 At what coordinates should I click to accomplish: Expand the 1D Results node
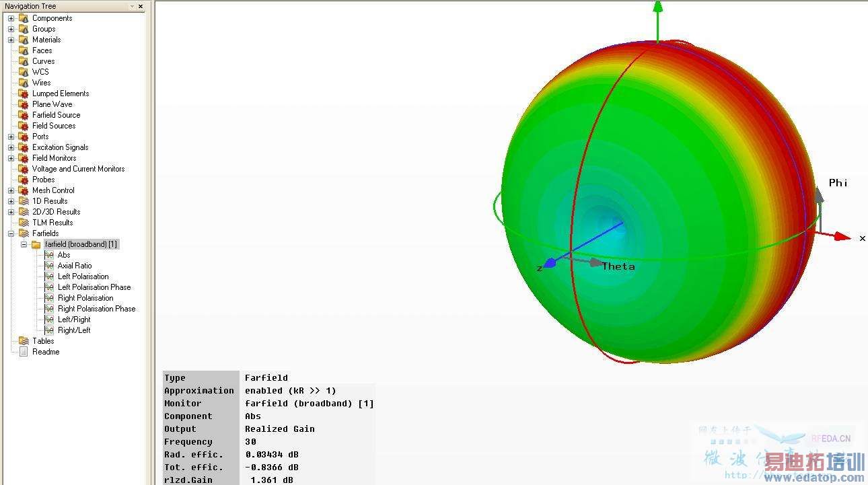pyautogui.click(x=11, y=201)
